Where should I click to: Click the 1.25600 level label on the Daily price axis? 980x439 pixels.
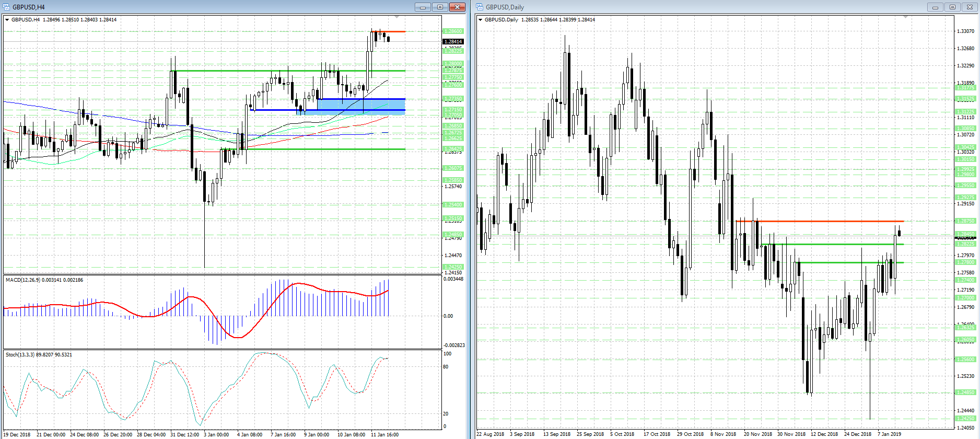pyautogui.click(x=965, y=360)
